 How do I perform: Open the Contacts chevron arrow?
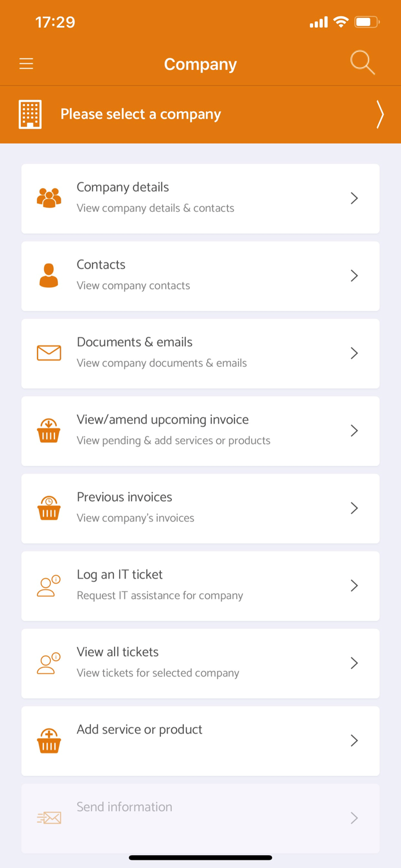tap(354, 275)
